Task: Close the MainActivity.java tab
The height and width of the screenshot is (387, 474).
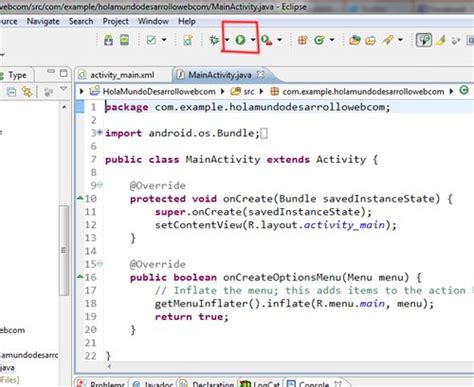Action: 260,75
